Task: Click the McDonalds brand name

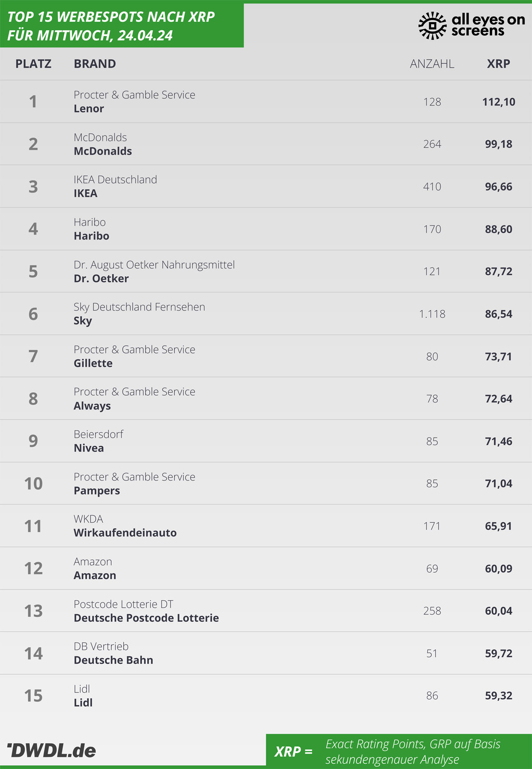Action: [103, 151]
